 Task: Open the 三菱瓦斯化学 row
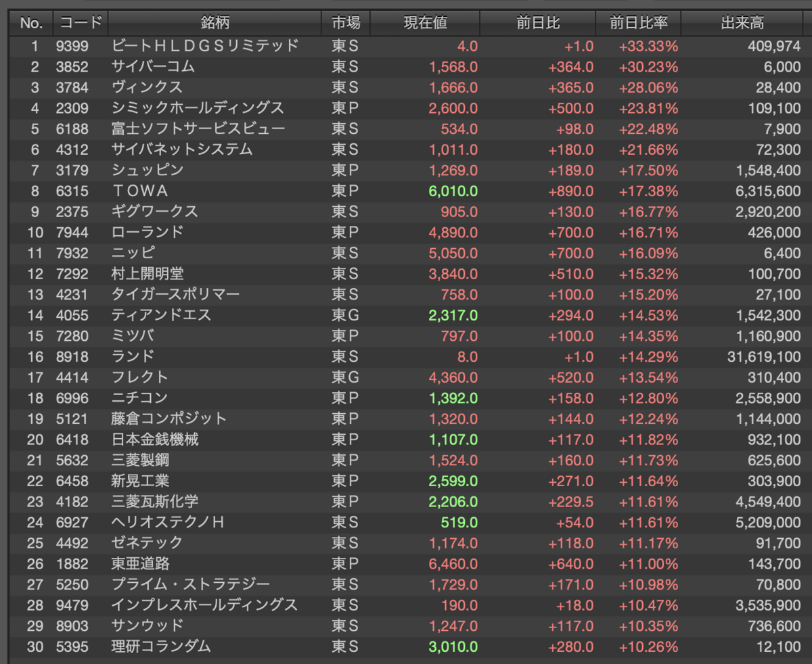click(406, 502)
